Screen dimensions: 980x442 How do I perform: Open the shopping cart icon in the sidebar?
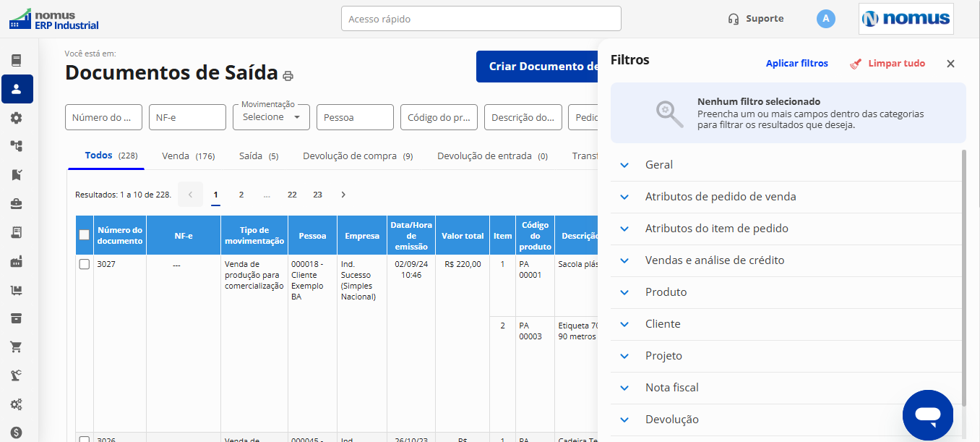(16, 347)
